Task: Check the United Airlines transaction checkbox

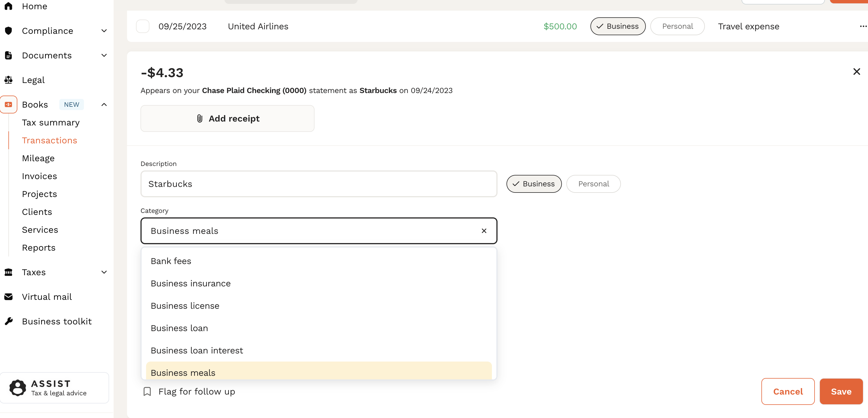Action: 143,26
